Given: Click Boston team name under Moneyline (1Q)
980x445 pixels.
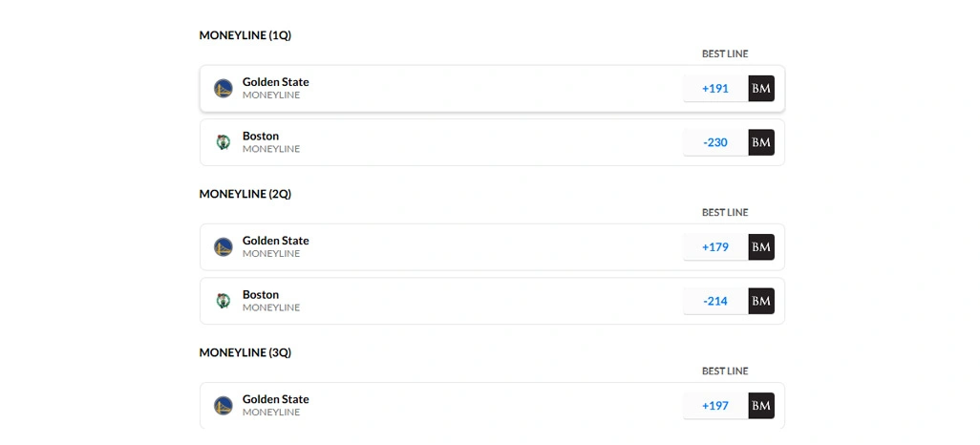Looking at the screenshot, I should (x=261, y=136).
